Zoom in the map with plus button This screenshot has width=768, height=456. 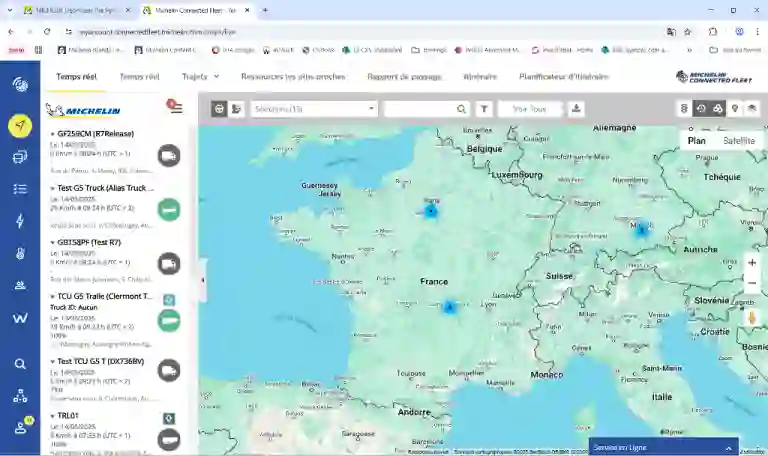(x=752, y=263)
